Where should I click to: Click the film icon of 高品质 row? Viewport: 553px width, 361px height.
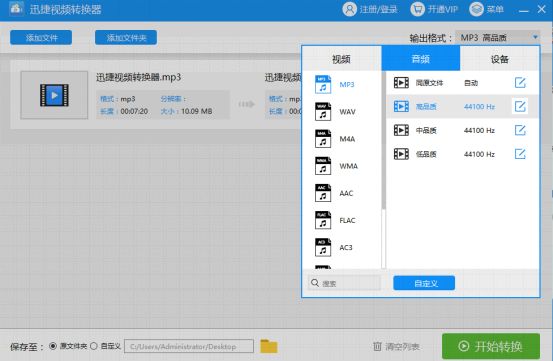(x=401, y=106)
